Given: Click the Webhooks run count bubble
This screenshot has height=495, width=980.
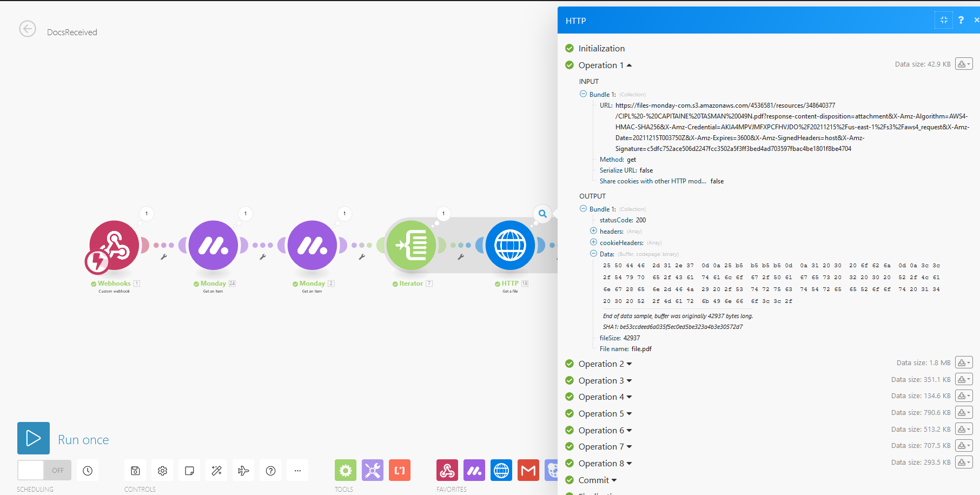Looking at the screenshot, I should pos(147,213).
